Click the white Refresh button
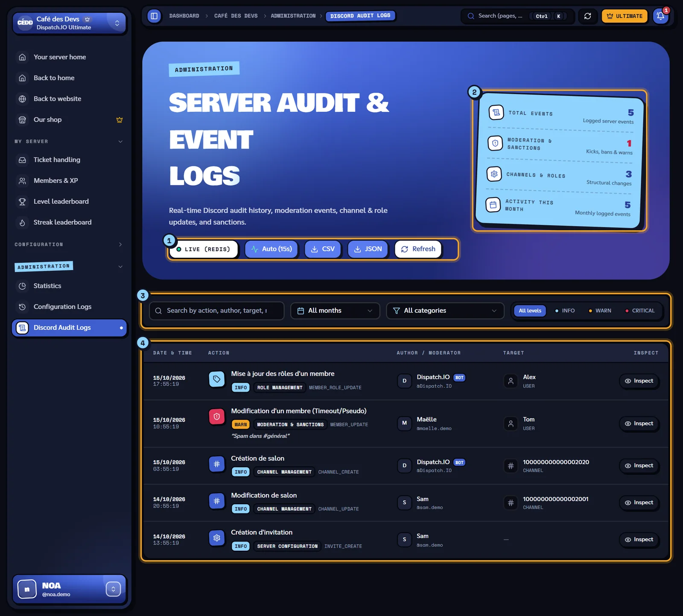 pos(418,249)
